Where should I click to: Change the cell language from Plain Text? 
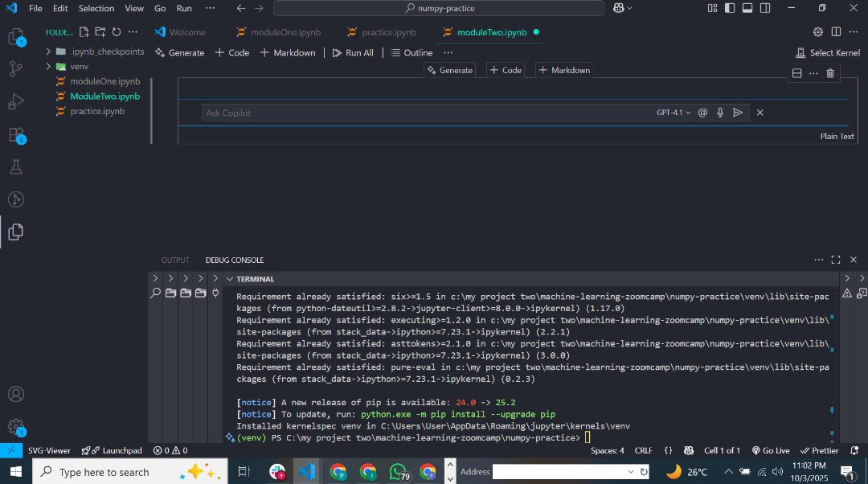coord(837,136)
